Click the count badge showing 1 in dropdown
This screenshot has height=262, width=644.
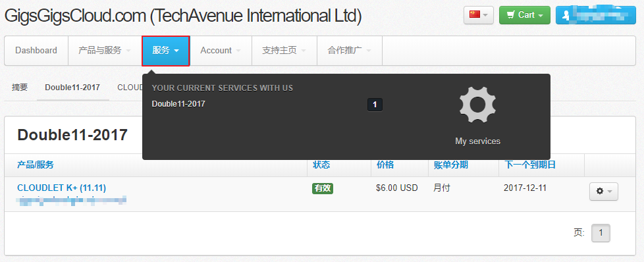coord(375,105)
